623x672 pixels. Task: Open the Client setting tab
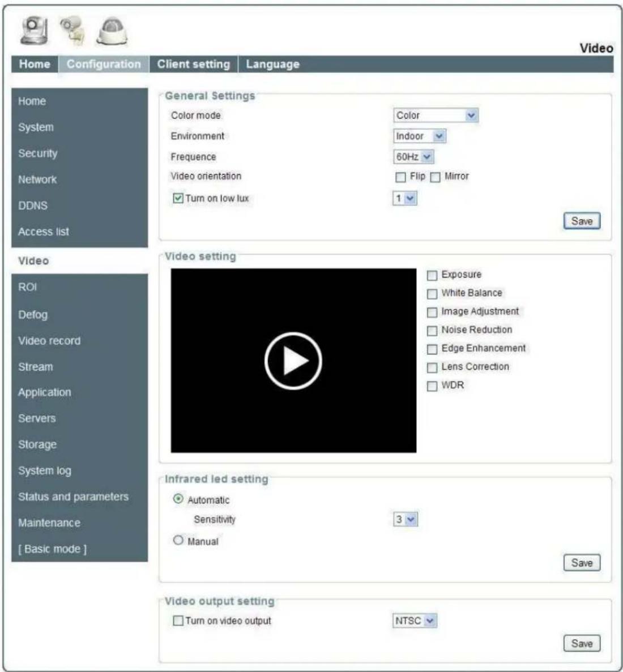click(193, 65)
